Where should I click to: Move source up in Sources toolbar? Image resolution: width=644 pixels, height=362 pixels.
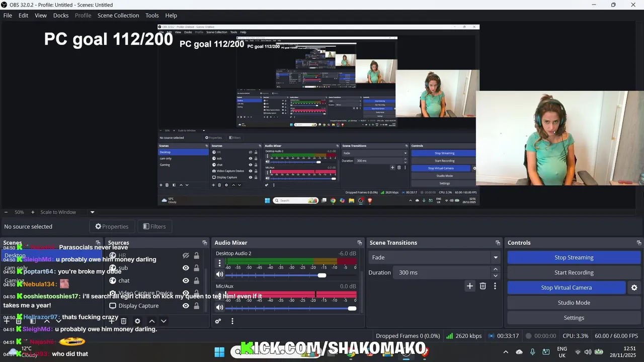151,321
